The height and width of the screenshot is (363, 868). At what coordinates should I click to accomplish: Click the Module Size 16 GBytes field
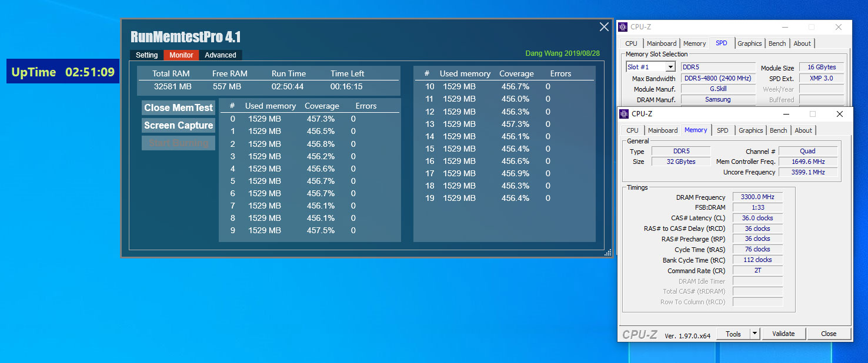point(822,68)
